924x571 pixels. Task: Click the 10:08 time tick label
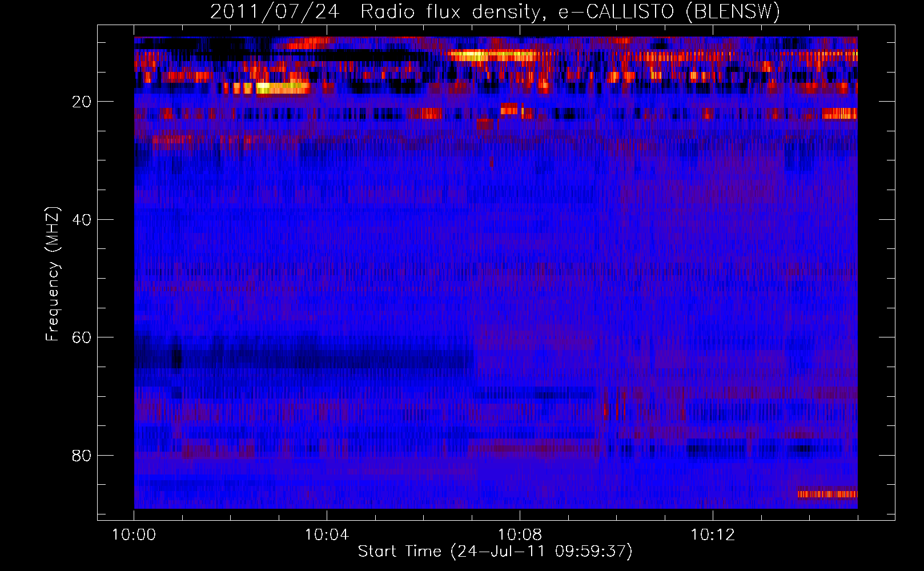click(520, 535)
